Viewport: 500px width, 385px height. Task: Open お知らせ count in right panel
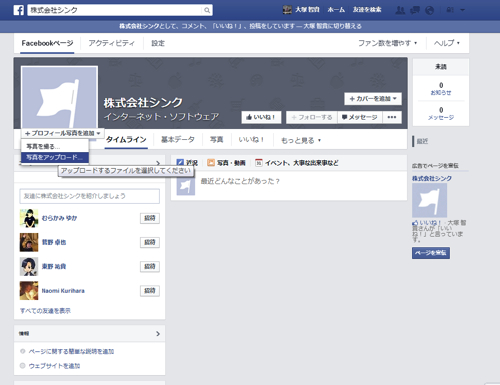[x=441, y=89]
